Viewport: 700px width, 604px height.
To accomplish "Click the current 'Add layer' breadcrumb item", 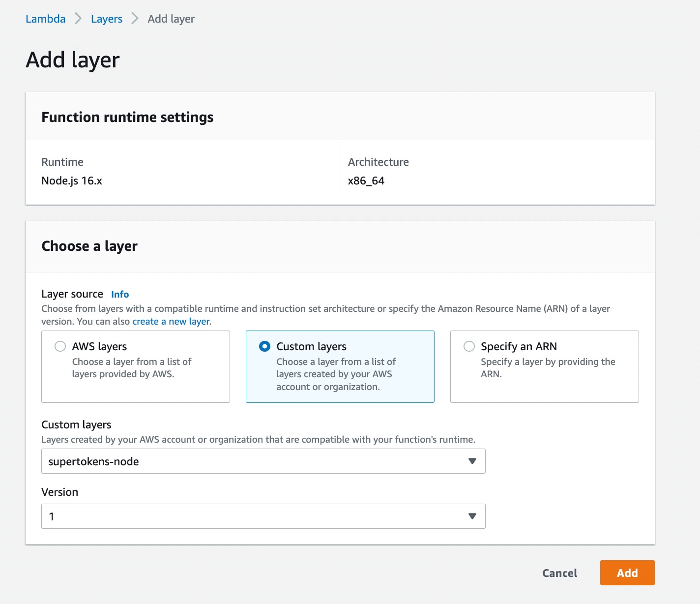I will point(171,19).
